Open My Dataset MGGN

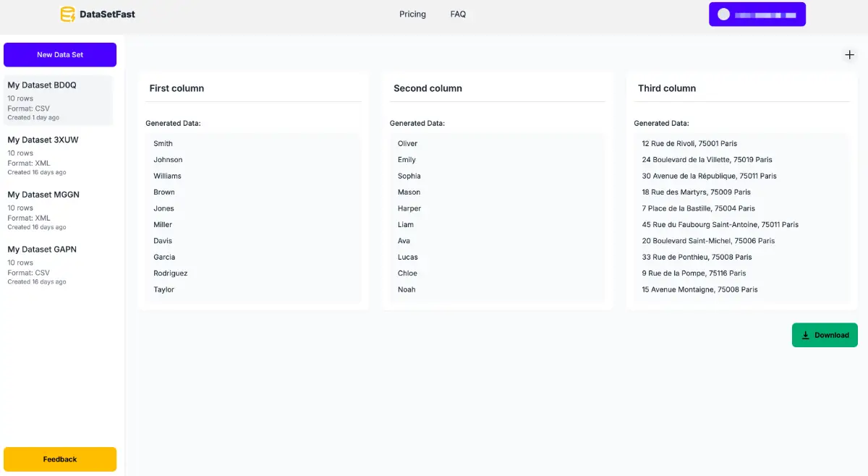pos(43,195)
